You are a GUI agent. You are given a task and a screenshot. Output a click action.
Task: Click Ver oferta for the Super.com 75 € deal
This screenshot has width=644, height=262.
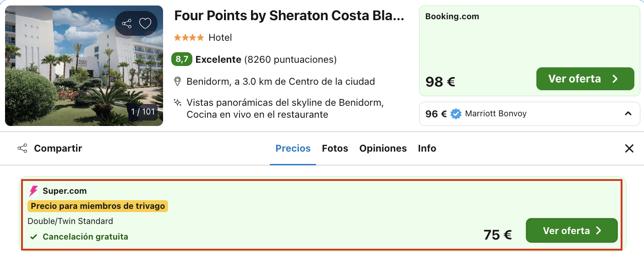[x=572, y=230]
